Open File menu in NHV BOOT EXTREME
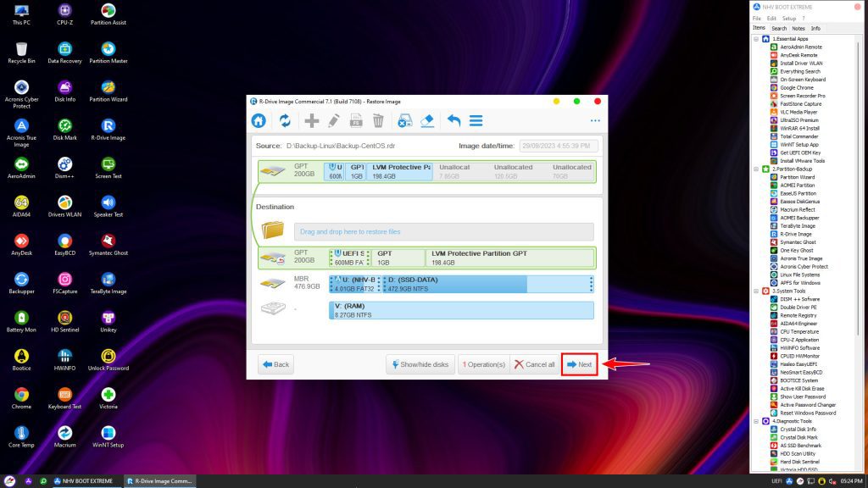This screenshot has height=488, width=868. pyautogui.click(x=757, y=19)
